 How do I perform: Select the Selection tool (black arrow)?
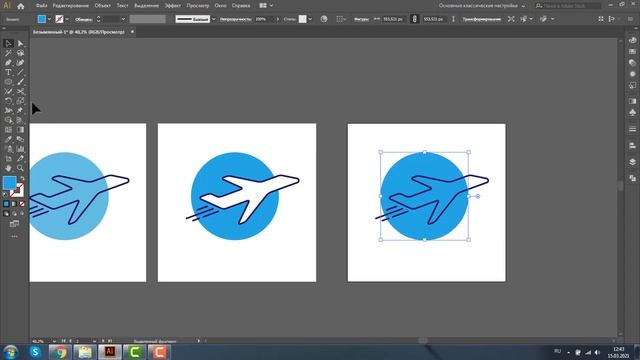click(x=8, y=43)
